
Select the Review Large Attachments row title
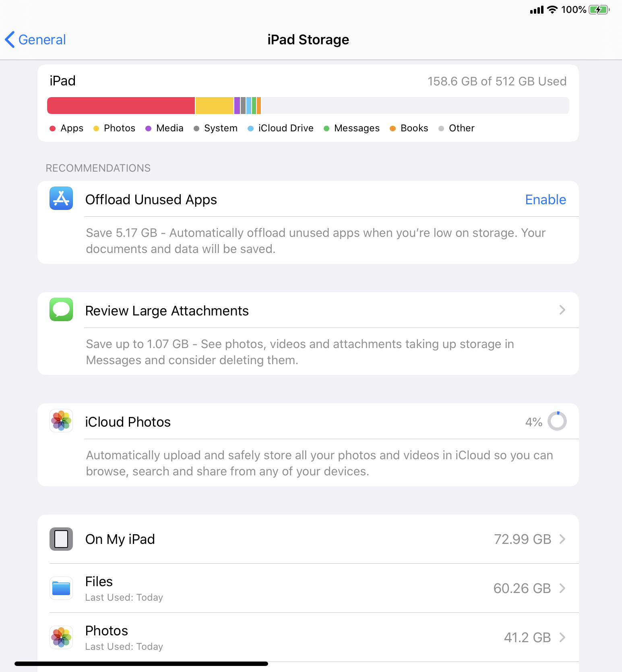click(167, 311)
